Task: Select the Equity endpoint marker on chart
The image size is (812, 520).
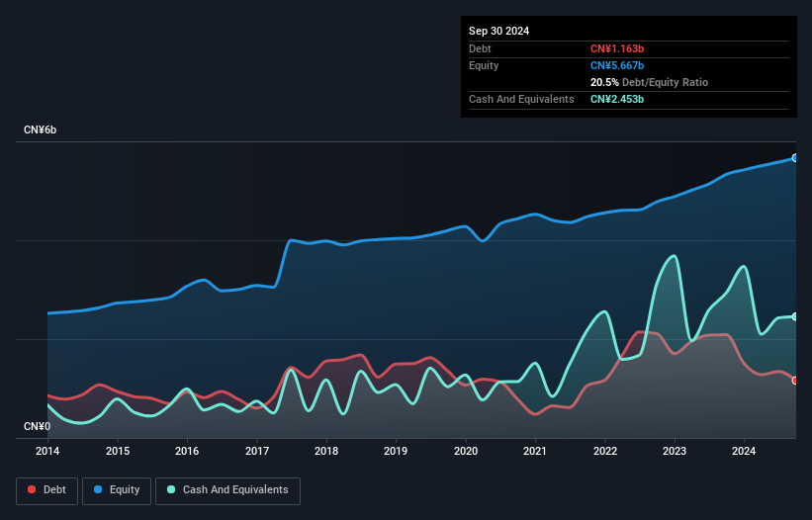Action: [x=795, y=158]
